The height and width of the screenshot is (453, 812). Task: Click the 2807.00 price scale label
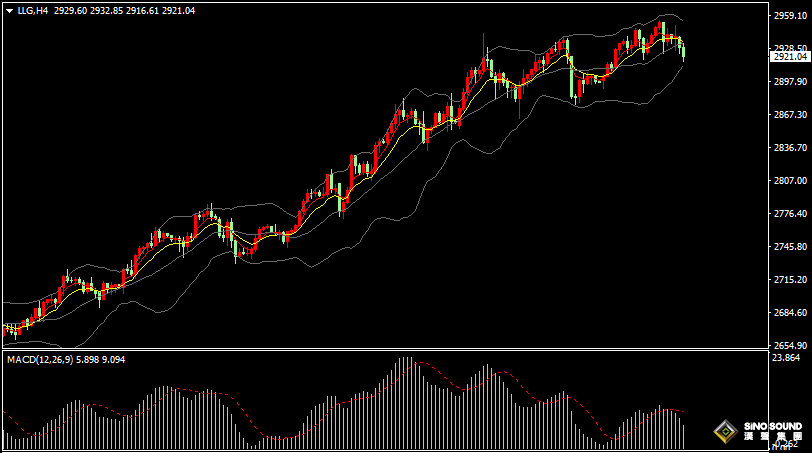[790, 180]
